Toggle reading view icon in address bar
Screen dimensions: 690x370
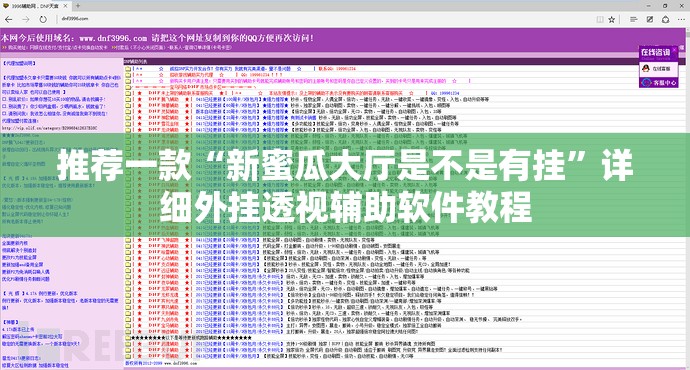click(x=600, y=19)
